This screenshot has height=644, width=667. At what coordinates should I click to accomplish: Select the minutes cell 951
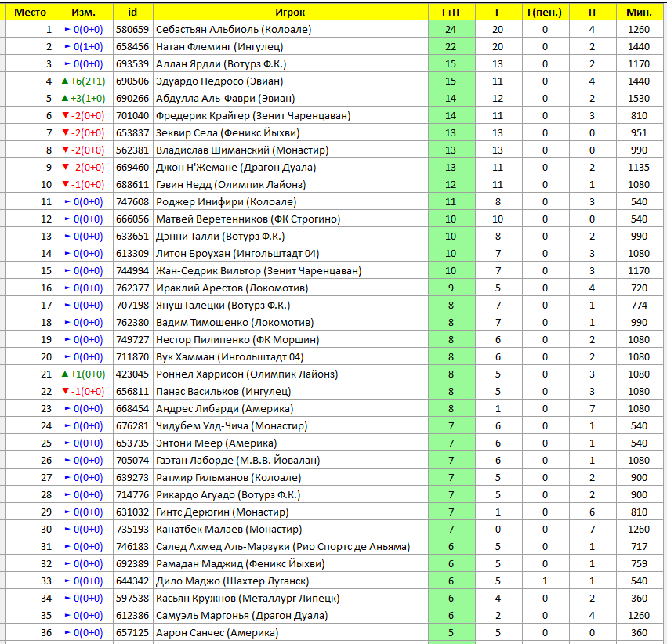tap(639, 132)
